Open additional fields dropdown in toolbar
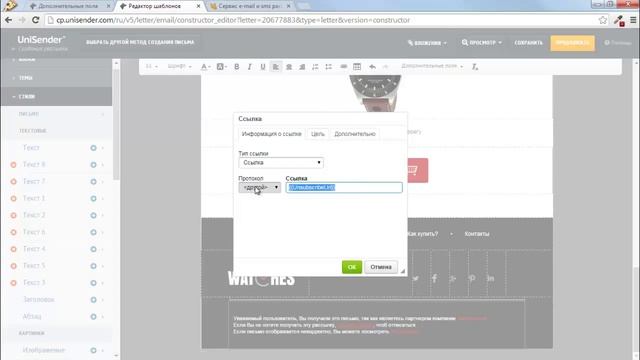The height and width of the screenshot is (360, 640). pyautogui.click(x=432, y=67)
